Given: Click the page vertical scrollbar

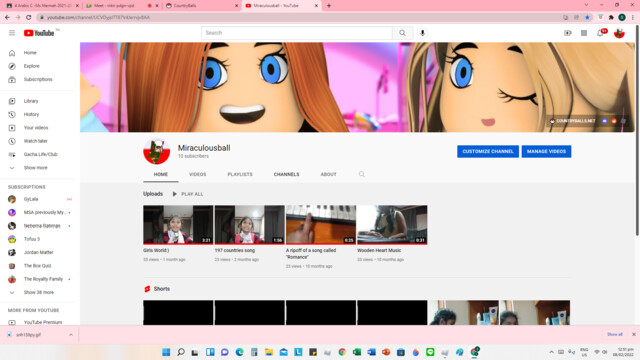Looking at the screenshot, I should coord(637,131).
